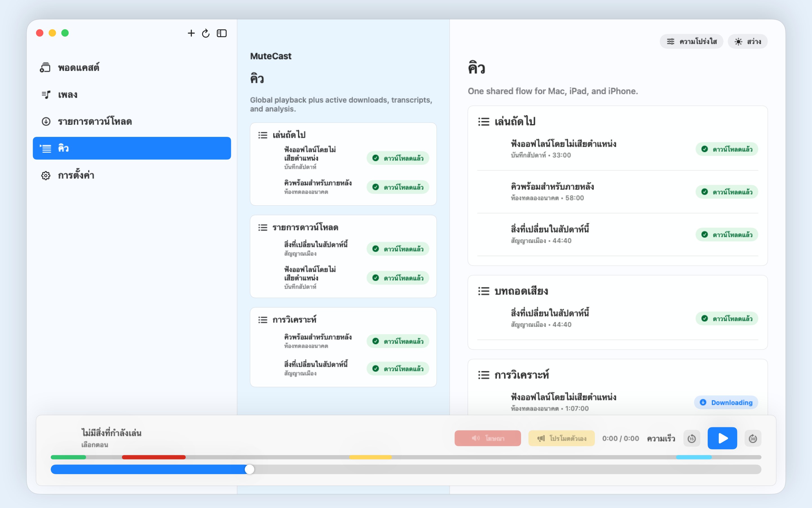The width and height of the screenshot is (812, 508).
Task: Click the red โฆษณา ad button
Action: (487, 438)
